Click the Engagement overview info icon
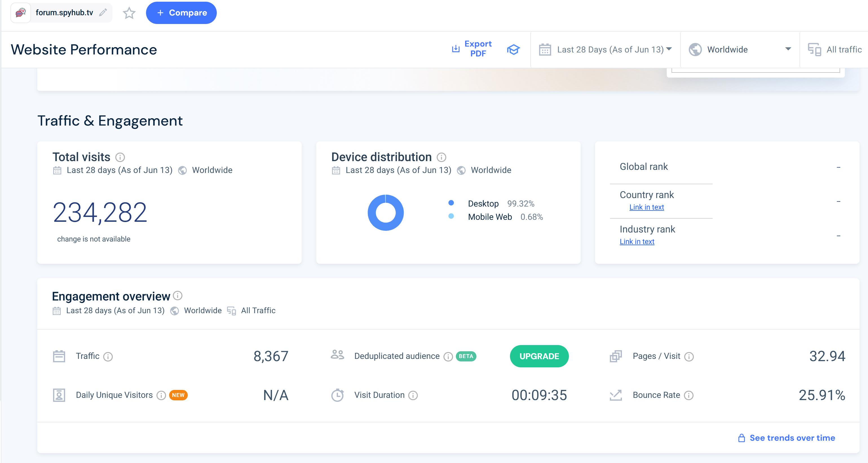868x463 pixels. (x=178, y=296)
